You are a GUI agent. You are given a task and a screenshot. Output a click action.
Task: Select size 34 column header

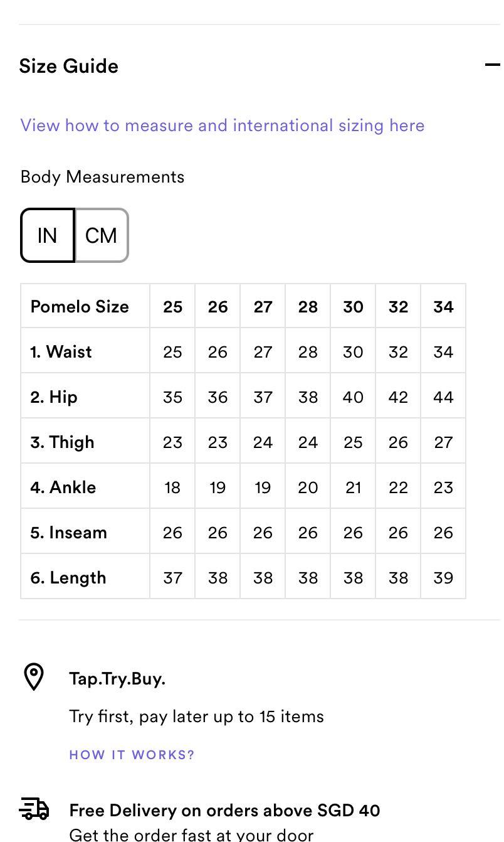[443, 307]
